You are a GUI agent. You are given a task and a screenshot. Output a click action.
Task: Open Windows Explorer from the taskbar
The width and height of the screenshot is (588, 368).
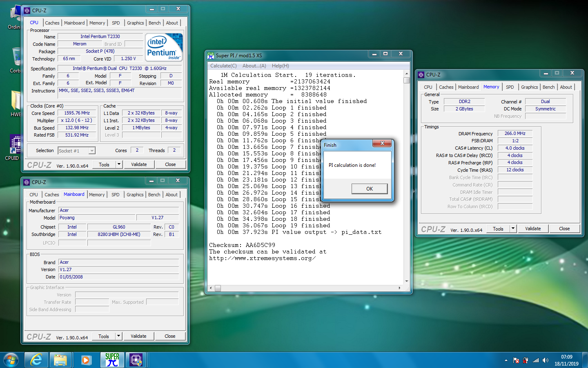(60, 360)
